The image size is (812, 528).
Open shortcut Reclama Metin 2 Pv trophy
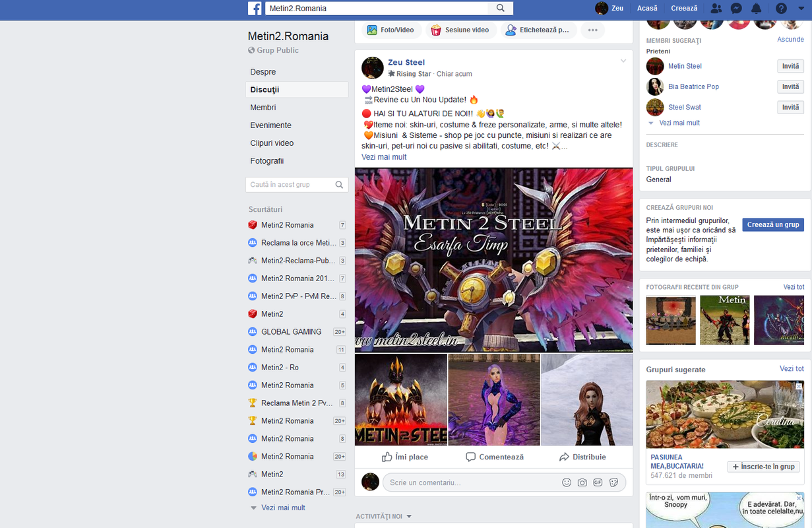click(297, 403)
